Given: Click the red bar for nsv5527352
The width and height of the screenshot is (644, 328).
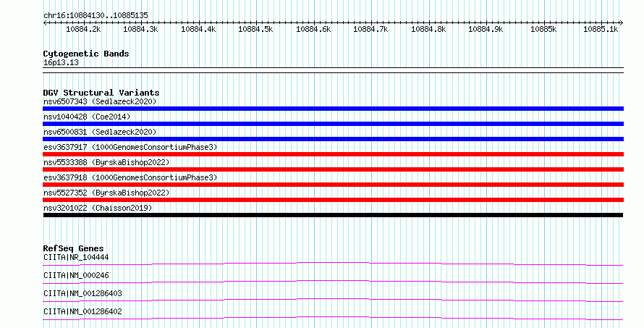Looking at the screenshot, I should (333, 200).
